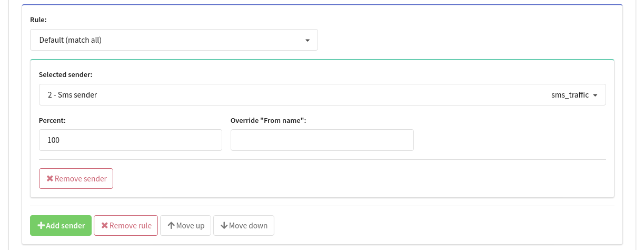Viewport: 644px width, 250px height.
Task: Add a new sender with green button
Action: [x=61, y=226]
